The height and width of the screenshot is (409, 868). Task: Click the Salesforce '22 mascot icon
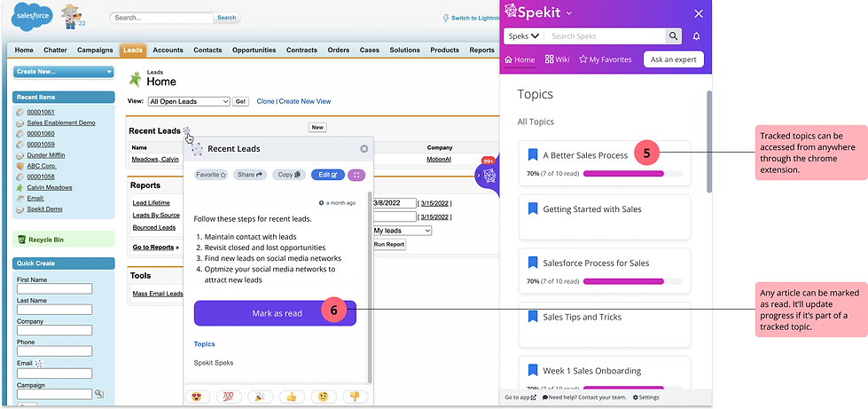tap(72, 16)
